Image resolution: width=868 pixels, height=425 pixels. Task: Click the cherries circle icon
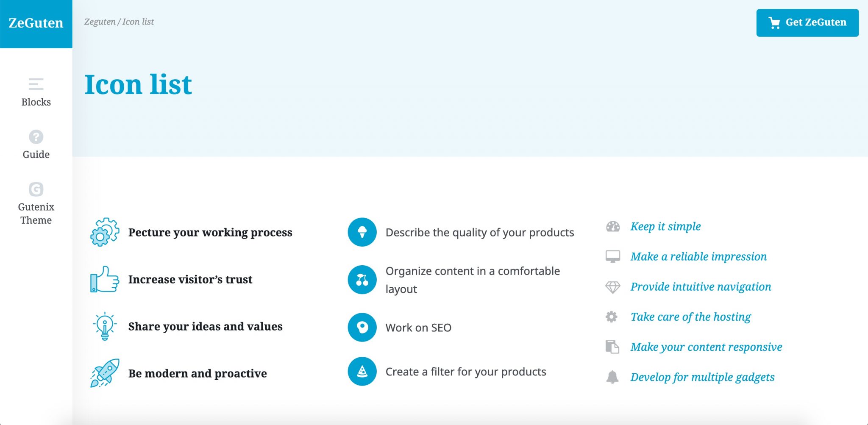coord(362,280)
